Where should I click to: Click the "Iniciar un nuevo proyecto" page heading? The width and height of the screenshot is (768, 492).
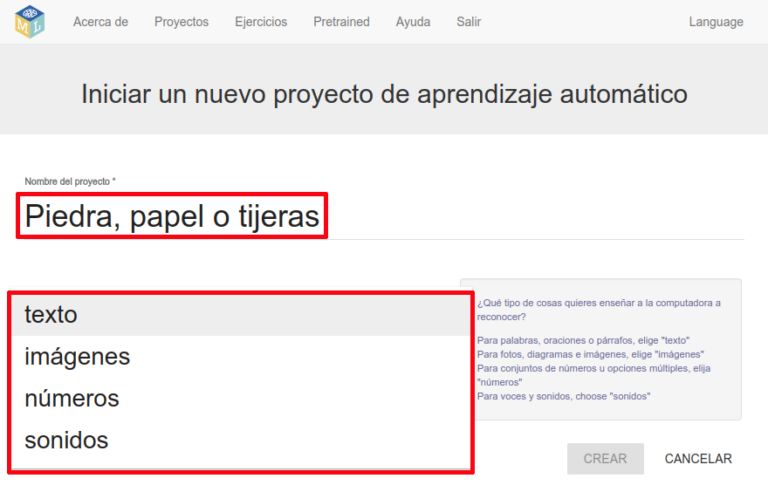384,95
